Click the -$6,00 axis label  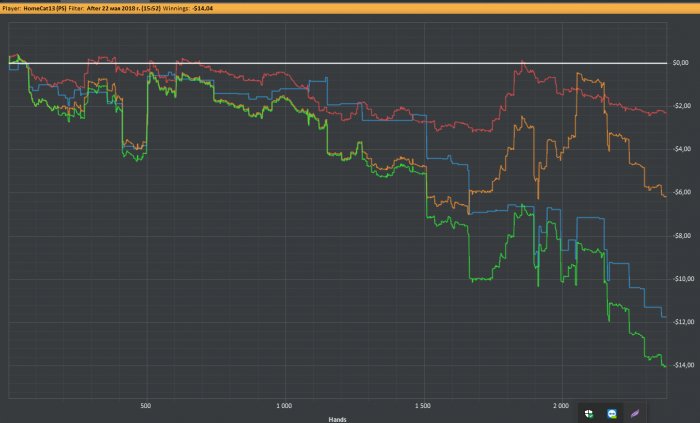coord(683,192)
